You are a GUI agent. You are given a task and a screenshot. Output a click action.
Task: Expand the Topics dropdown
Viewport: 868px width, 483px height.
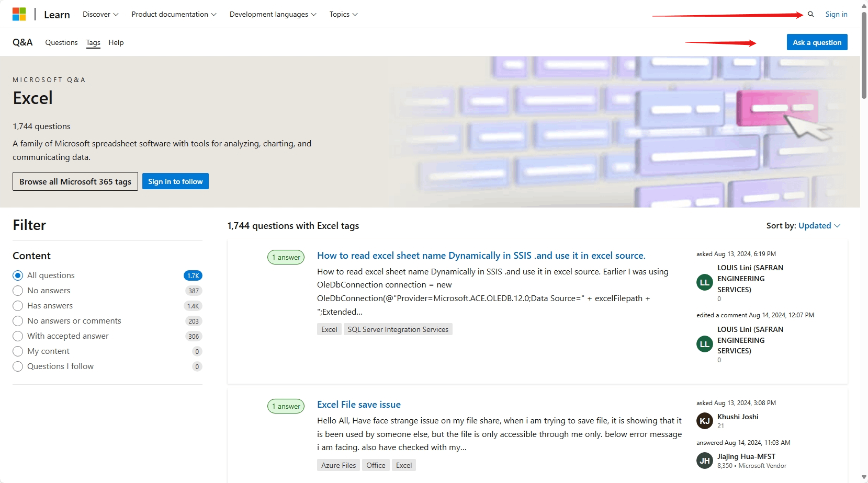tap(343, 14)
